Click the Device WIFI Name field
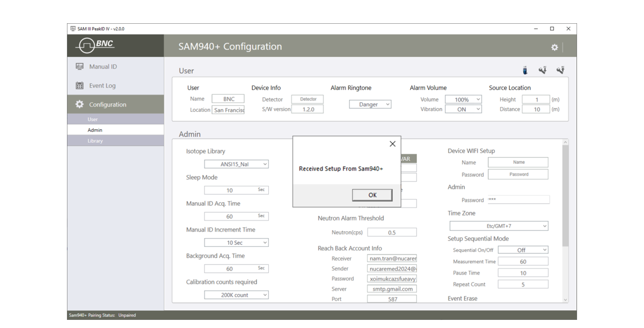This screenshot has width=644, height=328. click(518, 162)
